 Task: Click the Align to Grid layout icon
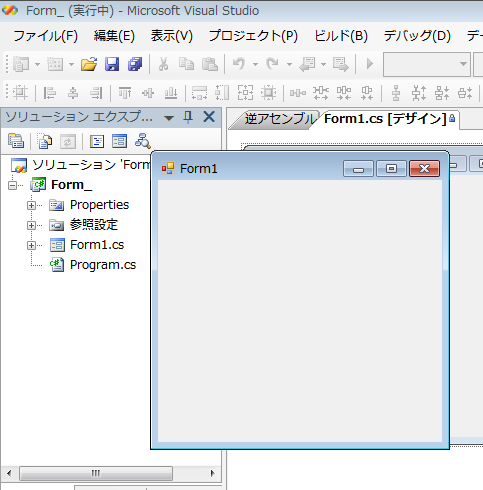coord(20,92)
